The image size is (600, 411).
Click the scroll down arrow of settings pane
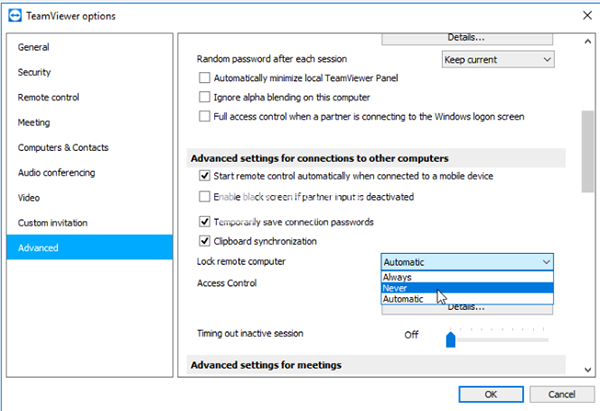coord(588,369)
